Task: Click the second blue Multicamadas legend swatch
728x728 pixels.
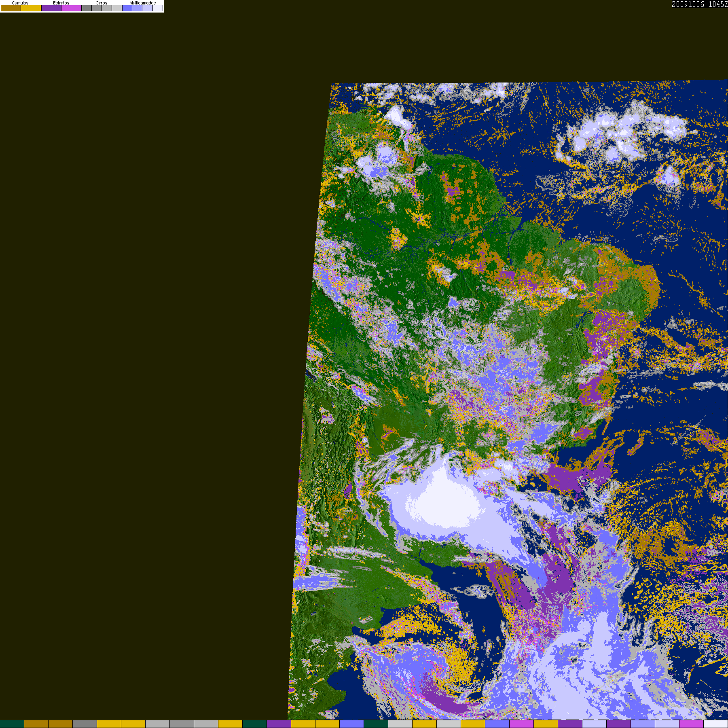Action: (x=137, y=8)
